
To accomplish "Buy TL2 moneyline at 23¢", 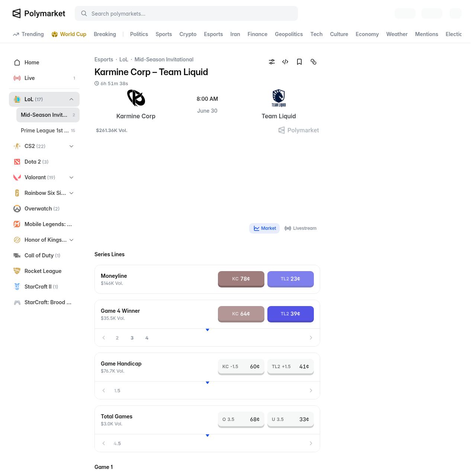I will (290, 279).
